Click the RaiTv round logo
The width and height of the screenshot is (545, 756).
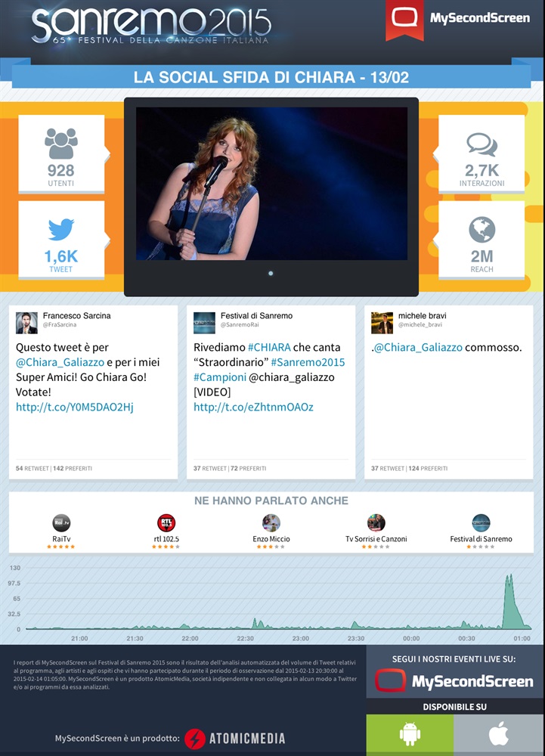61,522
